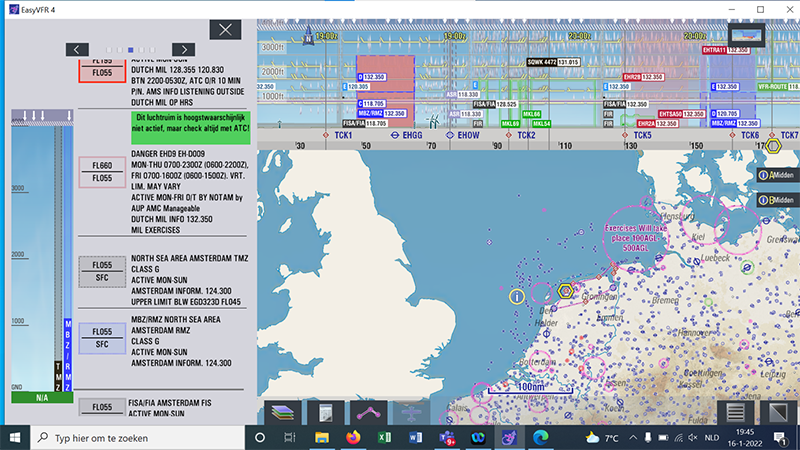The image size is (800, 450).
Task: Click the yellow hexagon marker near Groningen
Action: pos(566,291)
